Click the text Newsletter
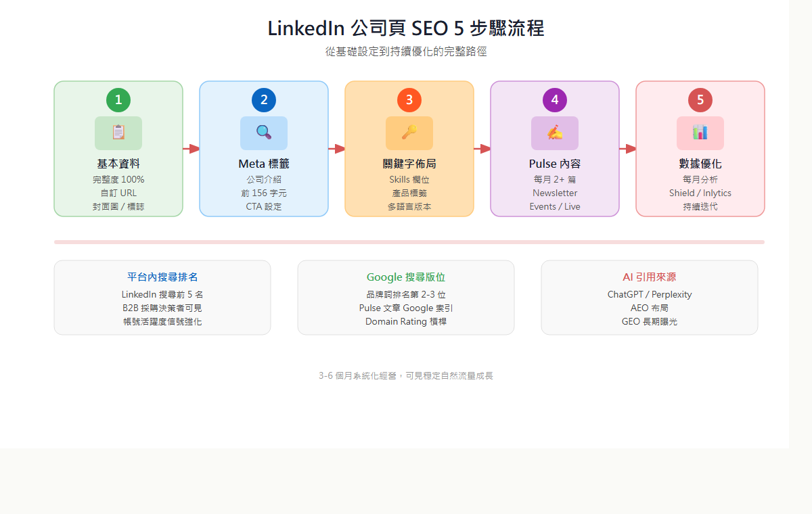The width and height of the screenshot is (812, 514). 555,193
